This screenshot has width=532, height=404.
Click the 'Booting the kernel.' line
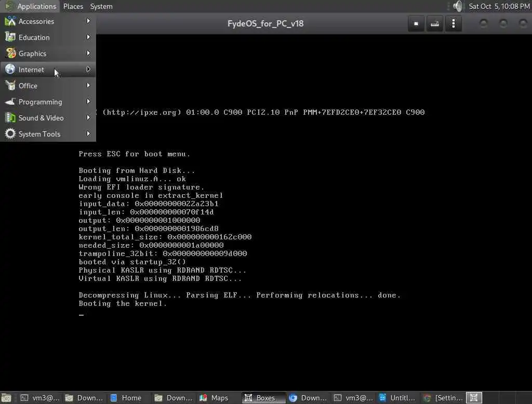(x=123, y=304)
